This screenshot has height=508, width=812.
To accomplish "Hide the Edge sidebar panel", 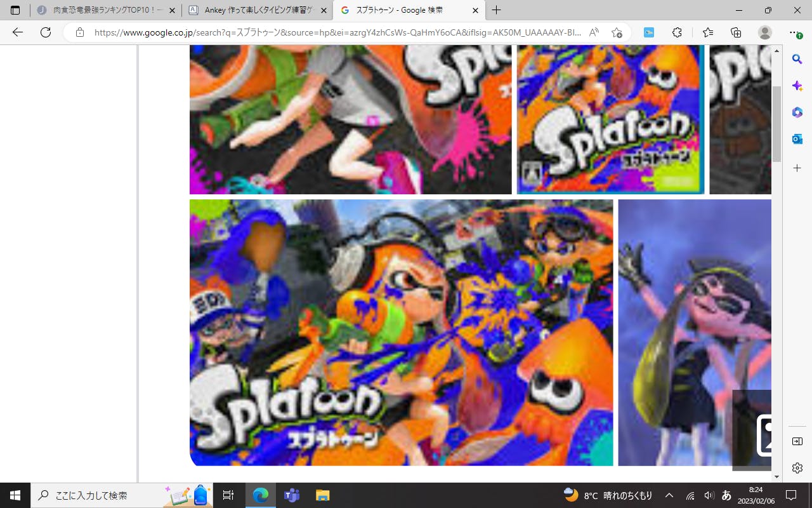I will tap(797, 441).
